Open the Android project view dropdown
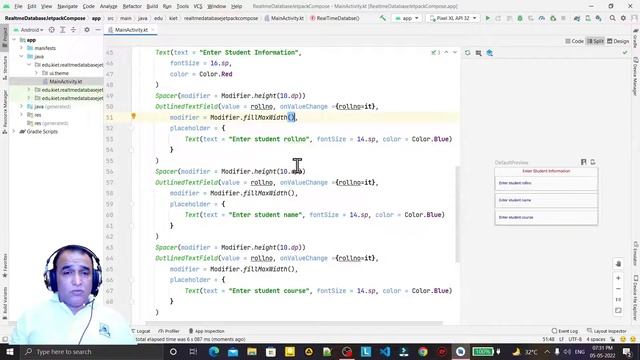 click(29, 30)
